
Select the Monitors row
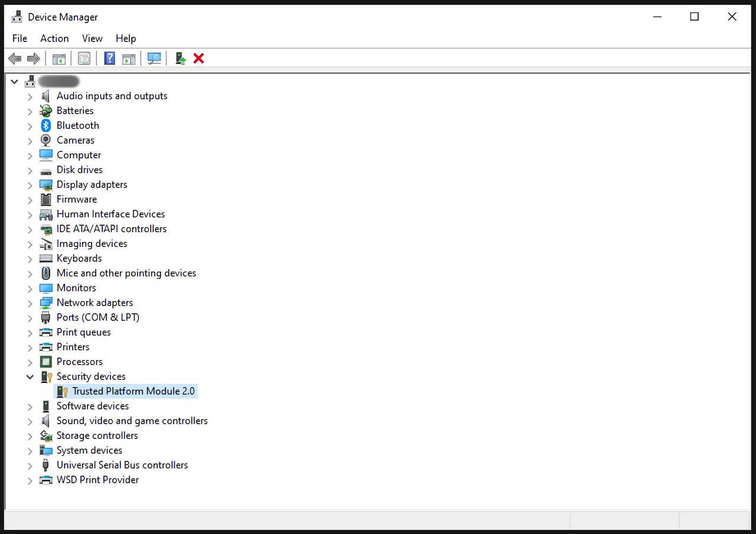76,288
